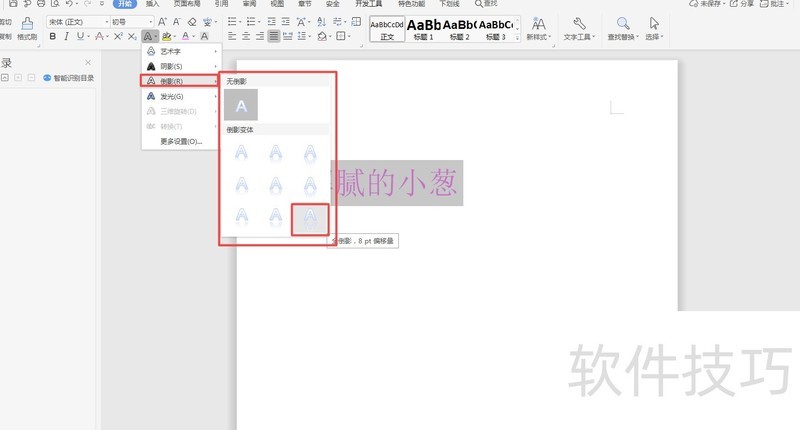Open the font color dropdown arrow
Viewport: 800px width, 430px height.
coord(193,37)
